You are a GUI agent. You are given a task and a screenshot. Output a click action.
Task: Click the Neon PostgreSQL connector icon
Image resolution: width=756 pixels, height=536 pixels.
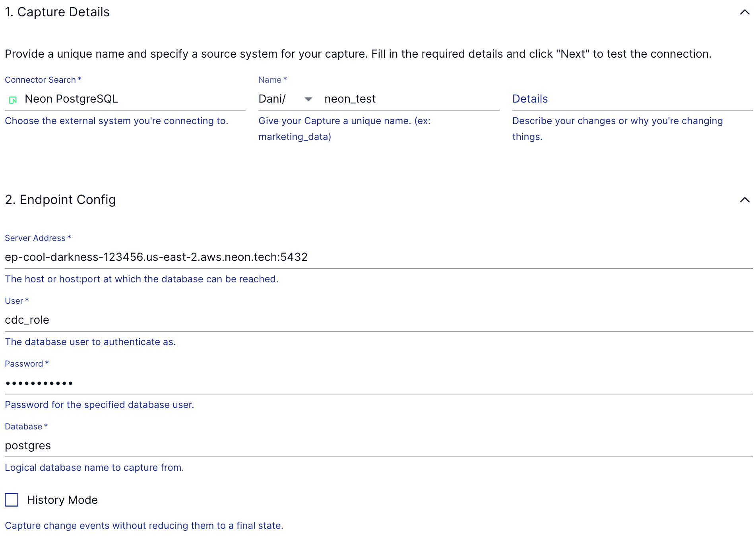point(13,99)
